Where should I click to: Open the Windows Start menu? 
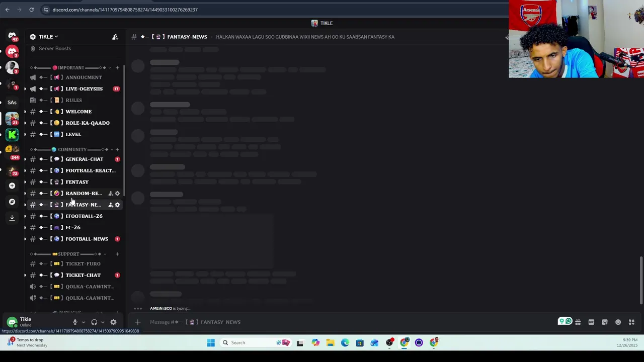(211, 343)
